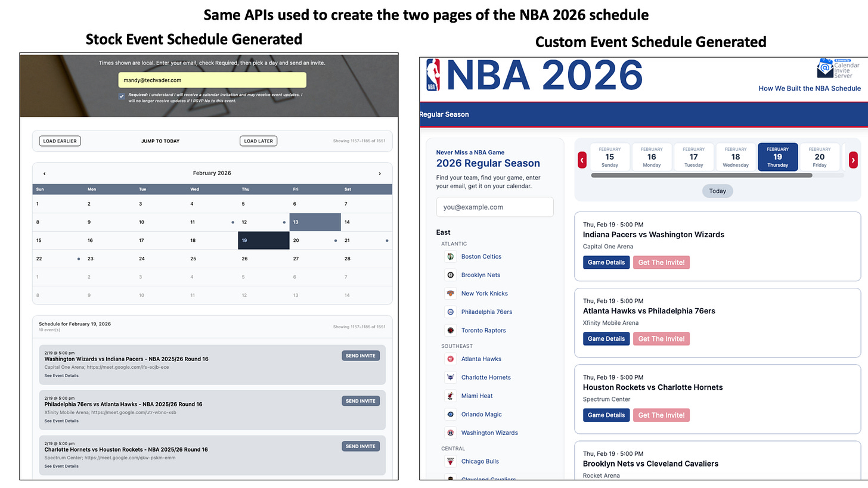Send invite for Washington Wizards vs Indiana Pacers
This screenshot has height=488, width=868.
click(x=361, y=356)
